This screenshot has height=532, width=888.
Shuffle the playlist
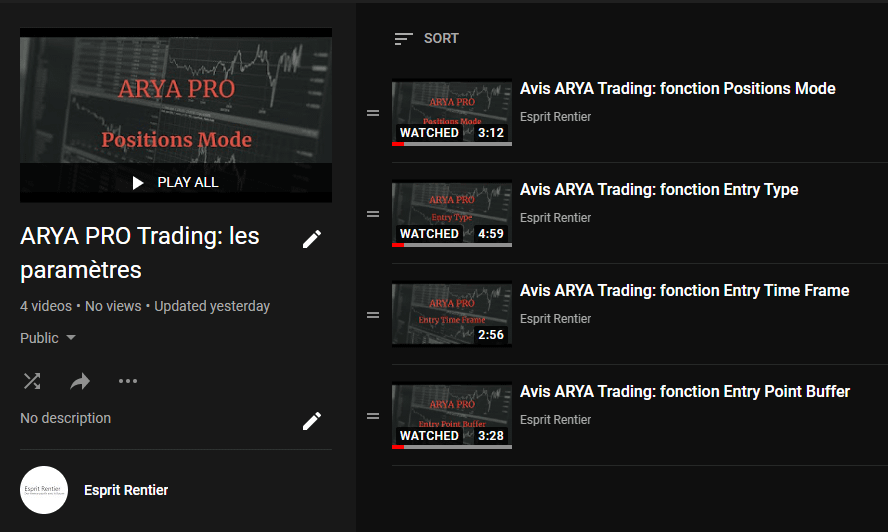point(32,381)
